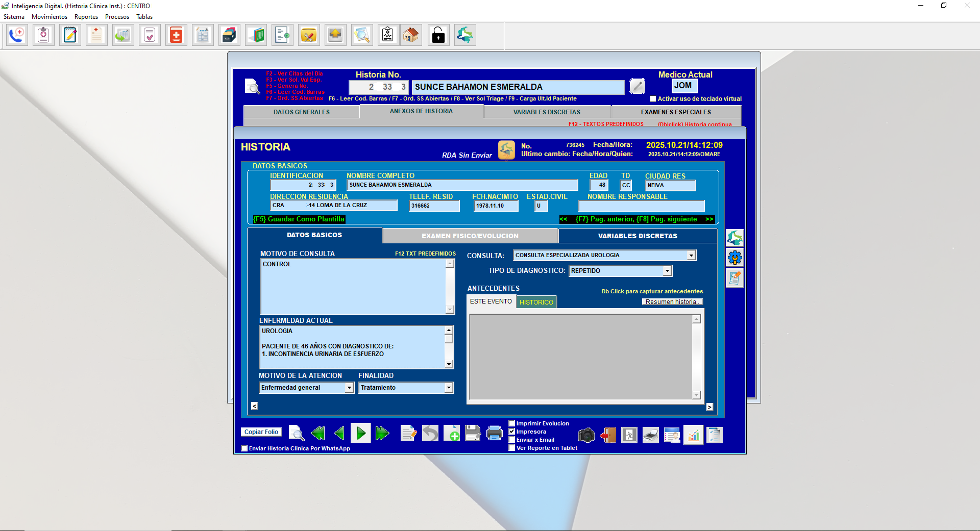
Task: Open the red medical book toolbar icon
Action: click(177, 35)
